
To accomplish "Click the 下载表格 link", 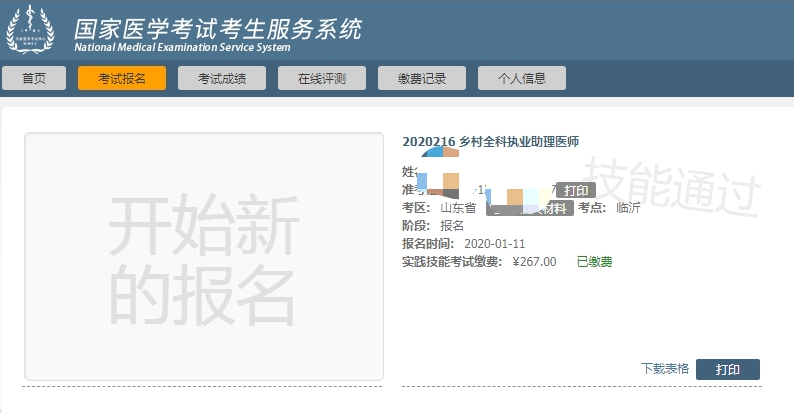I will tap(665, 369).
